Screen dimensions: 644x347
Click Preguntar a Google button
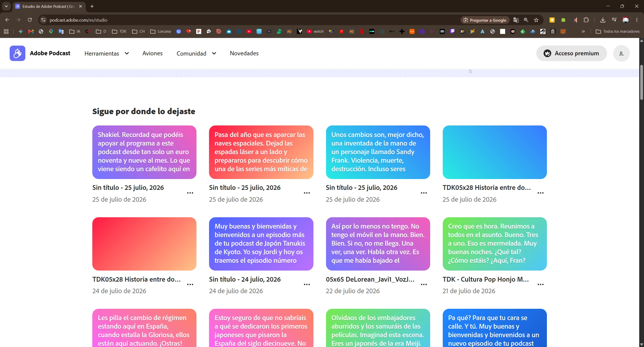[485, 20]
